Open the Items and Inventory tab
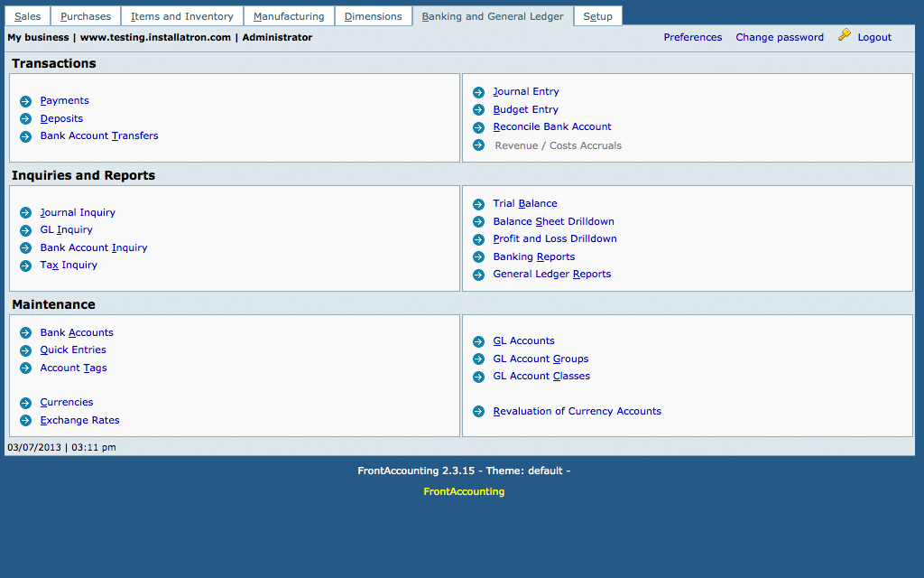 point(181,16)
